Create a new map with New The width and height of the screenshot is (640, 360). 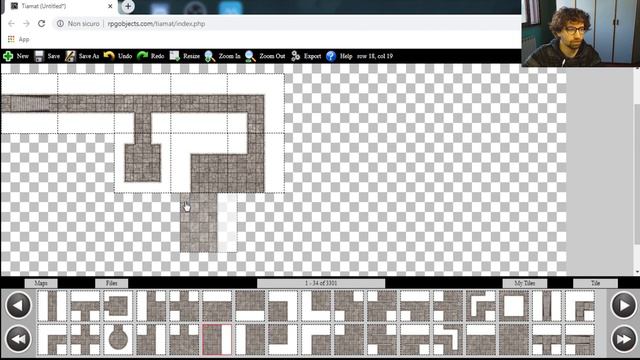pos(16,56)
